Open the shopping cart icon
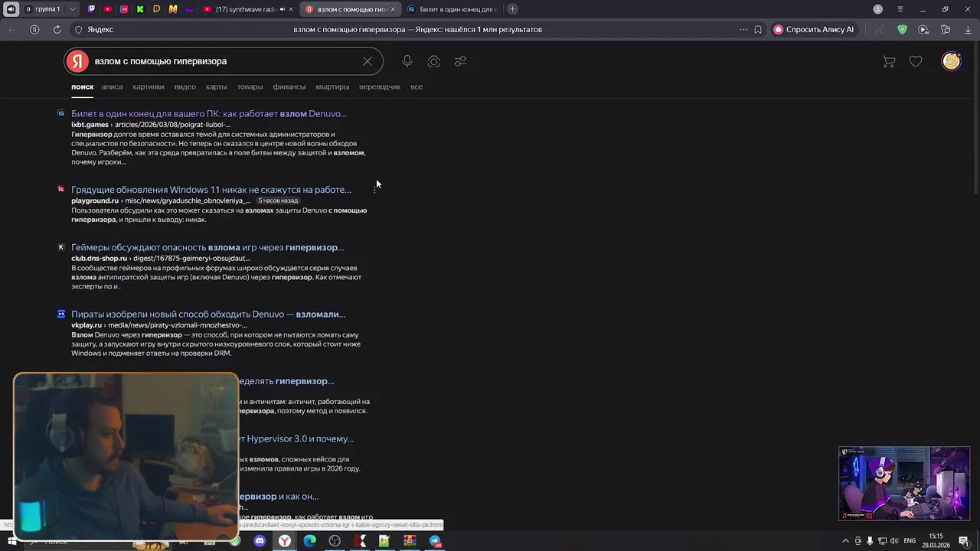The image size is (980, 551). coord(889,61)
